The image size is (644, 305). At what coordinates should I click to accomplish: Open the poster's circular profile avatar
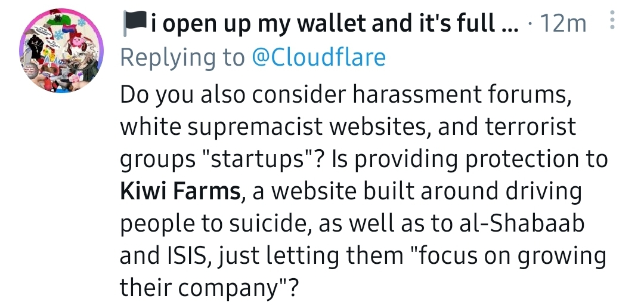61,51
